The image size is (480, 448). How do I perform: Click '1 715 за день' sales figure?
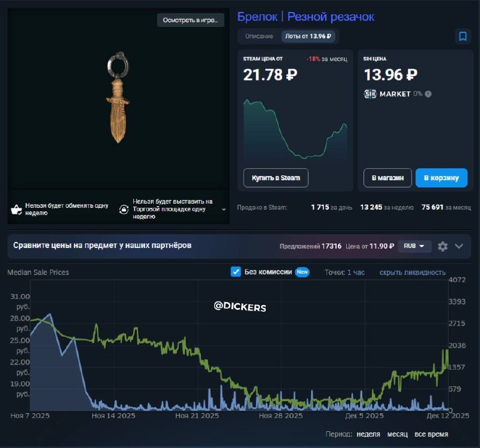click(x=331, y=207)
